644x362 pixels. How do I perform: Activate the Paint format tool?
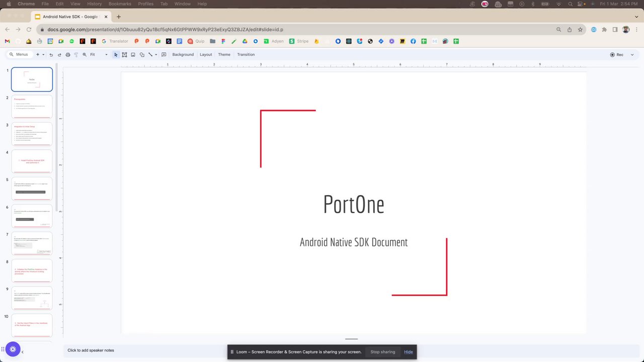point(76,54)
